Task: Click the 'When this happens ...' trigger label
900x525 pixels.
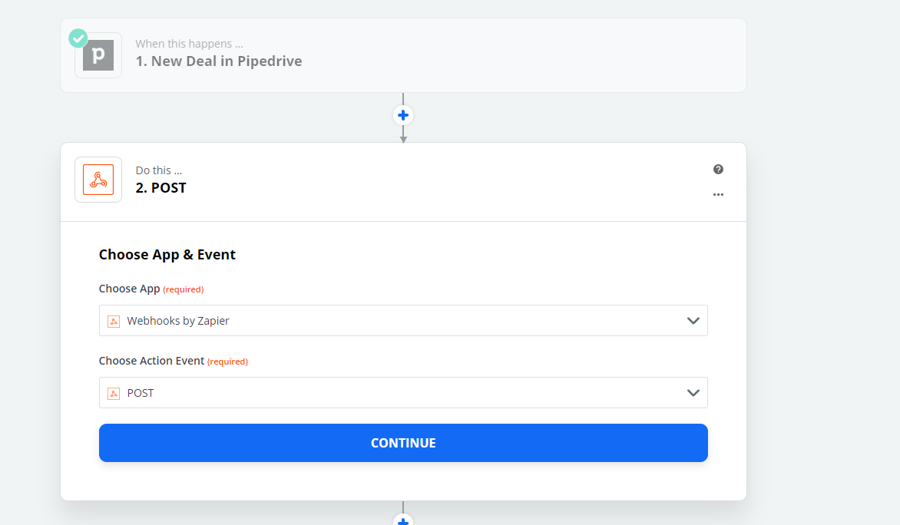Action: tap(189, 44)
